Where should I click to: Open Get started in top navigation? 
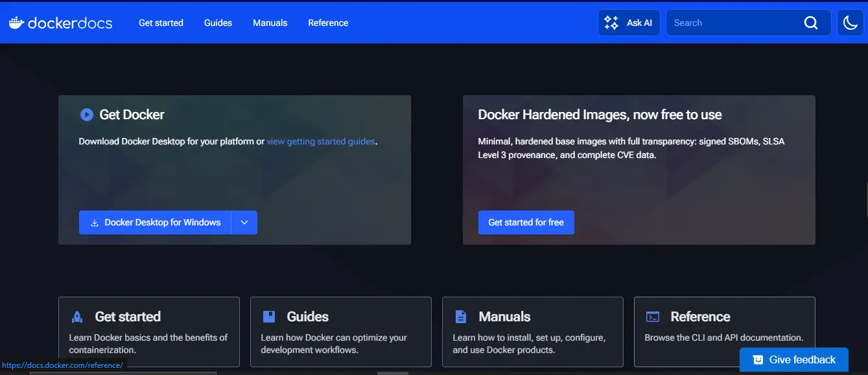(161, 23)
